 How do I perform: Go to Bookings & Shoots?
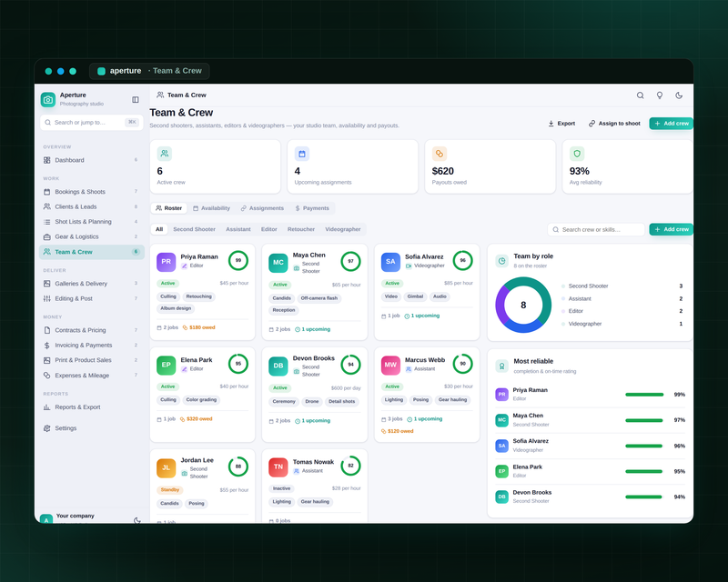pos(92,192)
